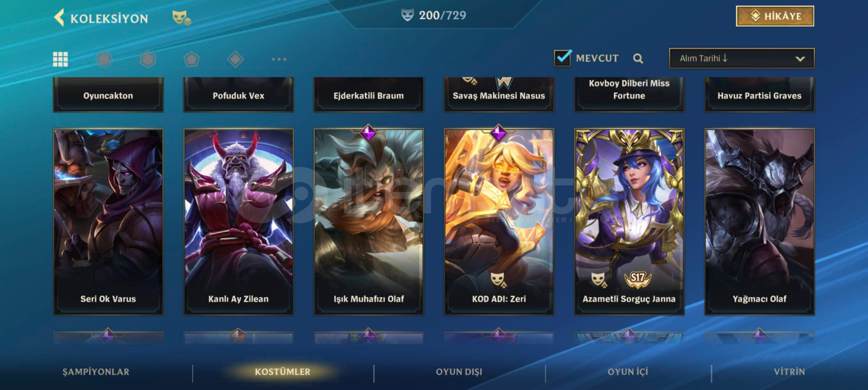Show more filters via three dots
This screenshot has height=390, width=868.
point(279,59)
